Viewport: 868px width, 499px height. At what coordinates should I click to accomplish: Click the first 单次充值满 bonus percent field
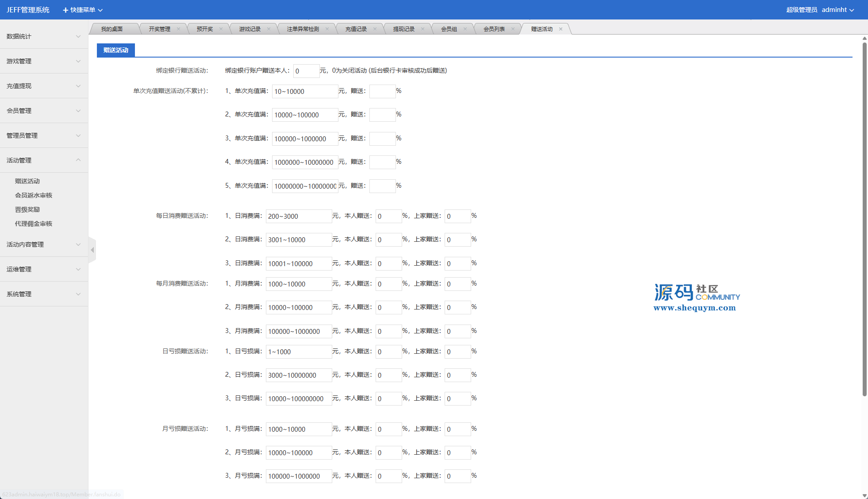(382, 91)
